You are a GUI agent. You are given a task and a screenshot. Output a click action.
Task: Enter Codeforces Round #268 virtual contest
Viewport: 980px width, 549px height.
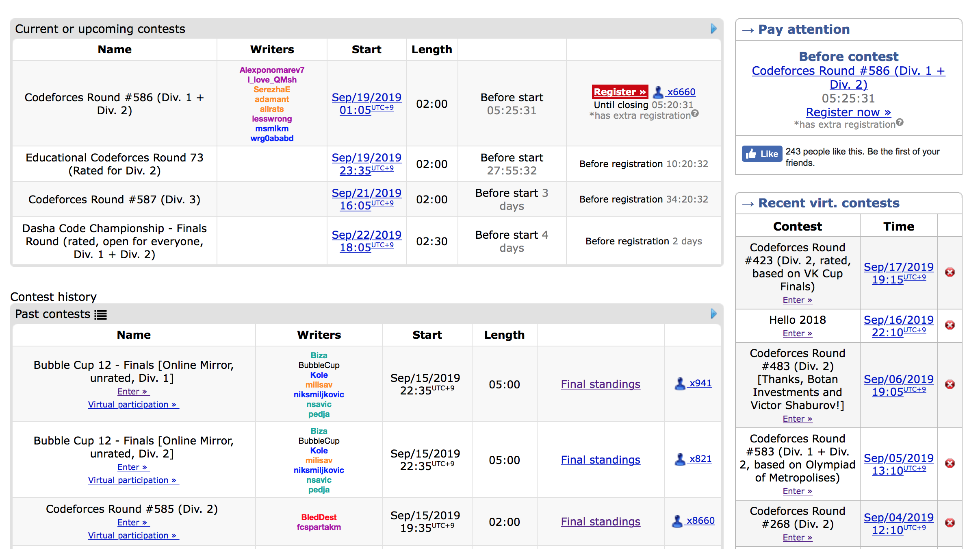pyautogui.click(x=797, y=538)
